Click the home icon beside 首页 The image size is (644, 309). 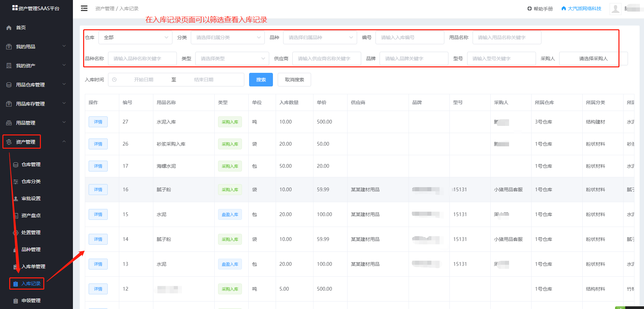tap(9, 28)
